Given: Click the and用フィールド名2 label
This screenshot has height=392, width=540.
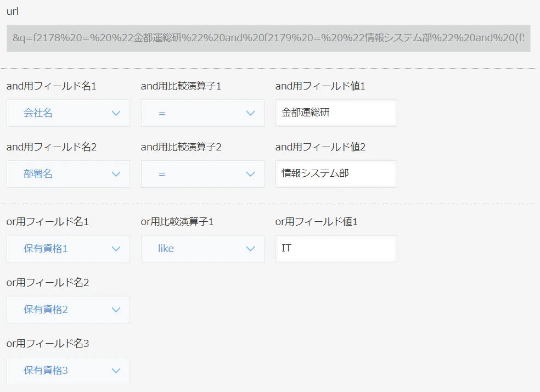Looking at the screenshot, I should tap(52, 147).
